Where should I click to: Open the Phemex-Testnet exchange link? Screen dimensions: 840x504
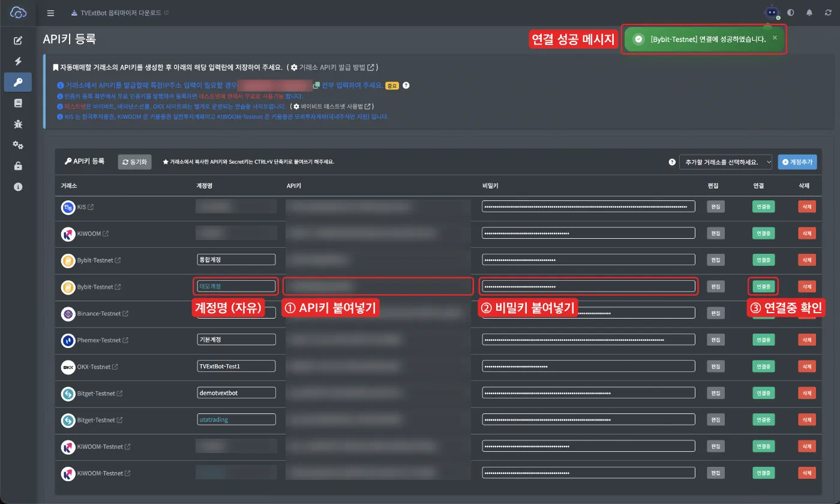click(x=103, y=340)
